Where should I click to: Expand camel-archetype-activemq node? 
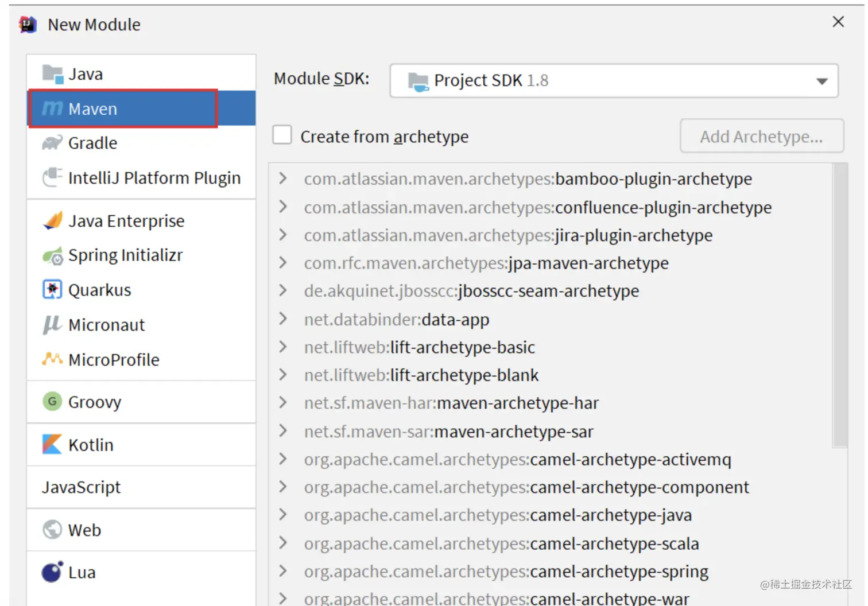(282, 459)
